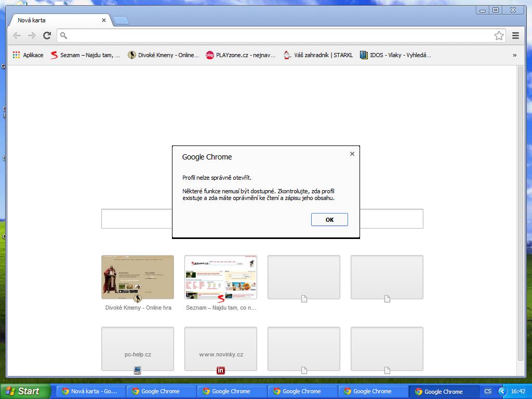Open the PLAYzone.cz bookmark
This screenshot has height=399, width=532.
[241, 55]
